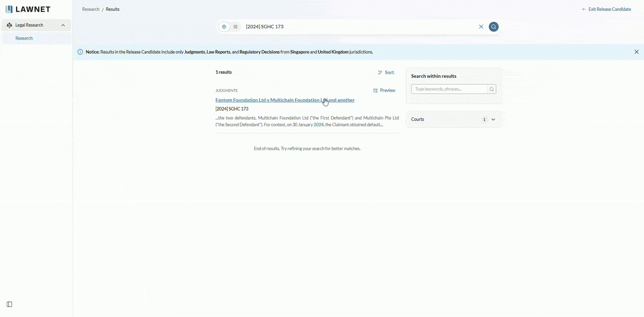Toggle the sidebar collapse icon
644x317 pixels.
tap(9, 305)
